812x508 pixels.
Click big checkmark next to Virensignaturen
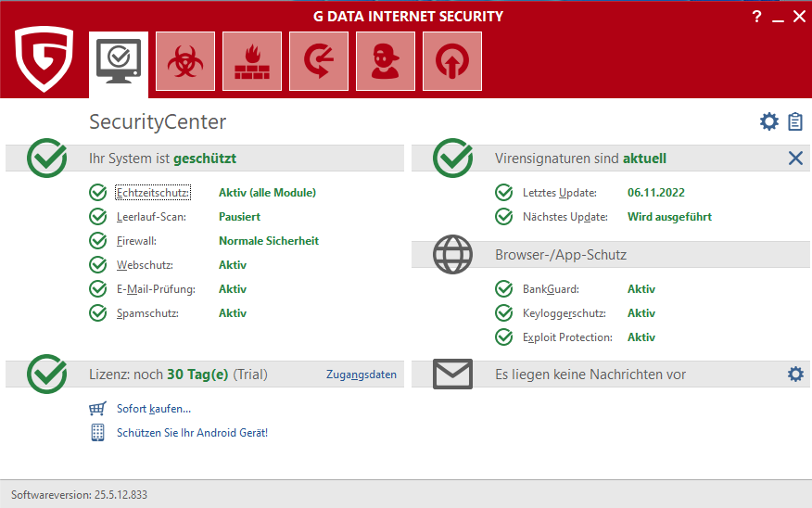click(453, 158)
